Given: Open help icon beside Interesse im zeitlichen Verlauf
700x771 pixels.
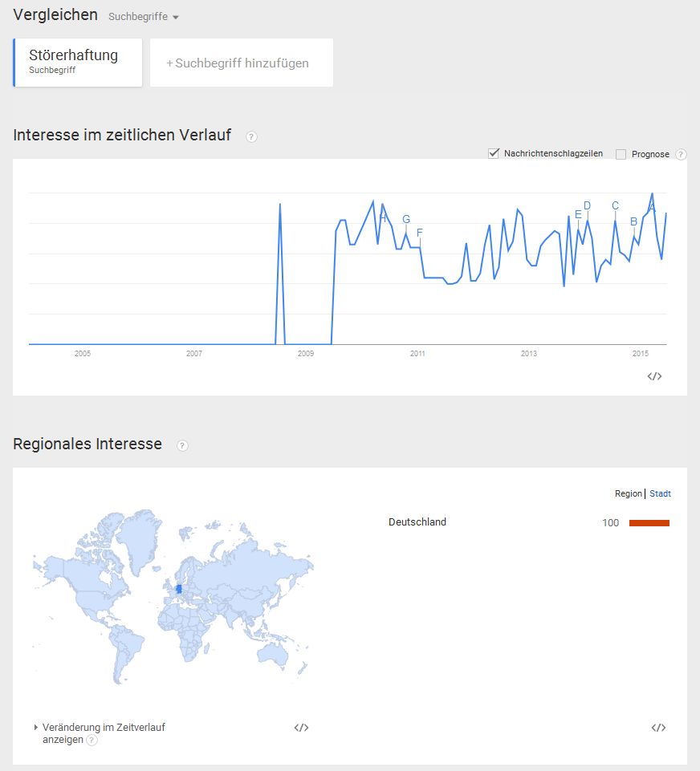Looking at the screenshot, I should point(251,136).
